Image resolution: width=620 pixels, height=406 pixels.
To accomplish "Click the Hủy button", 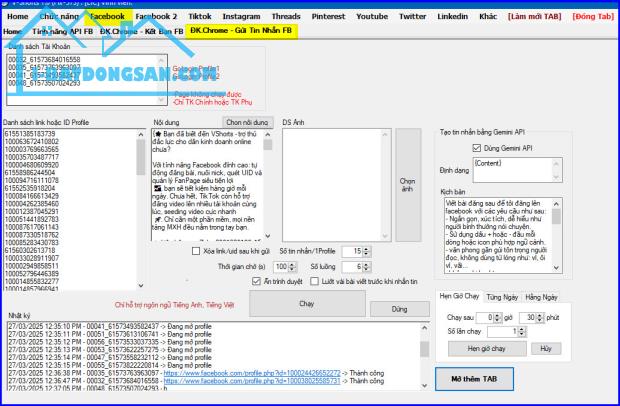I will click(x=546, y=349).
